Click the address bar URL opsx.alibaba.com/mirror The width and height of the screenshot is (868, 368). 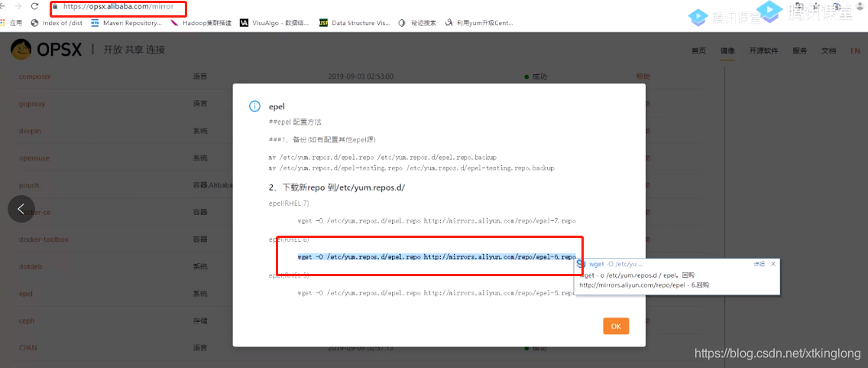point(119,7)
